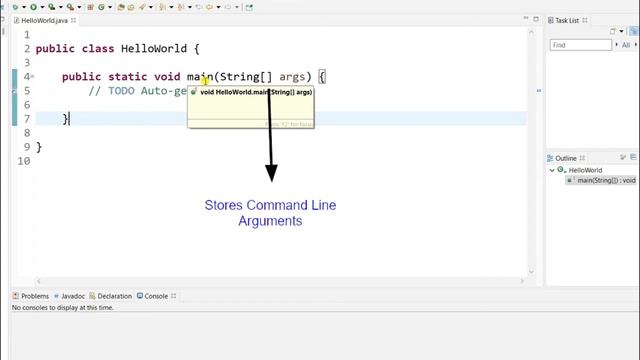Click Outline view rightmost toolbar icon

click(633, 158)
